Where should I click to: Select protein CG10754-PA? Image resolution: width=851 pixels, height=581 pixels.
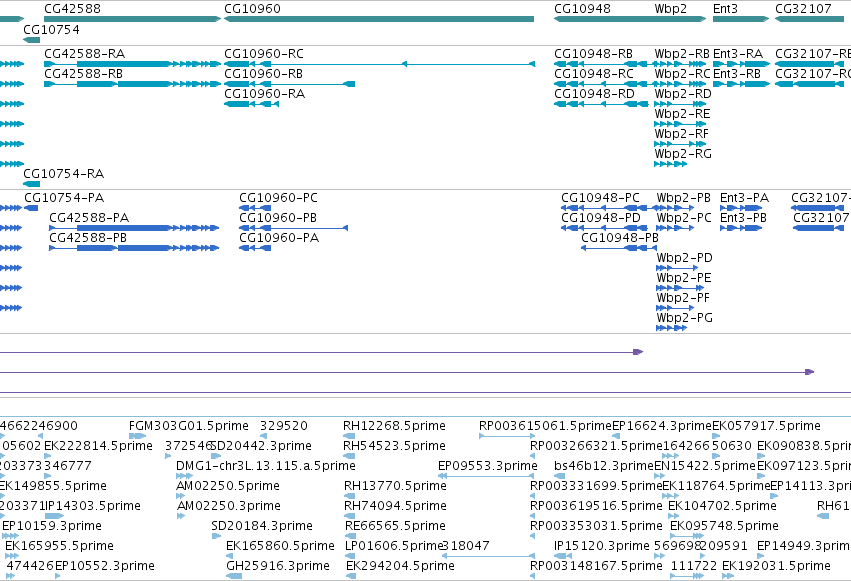tap(31, 208)
